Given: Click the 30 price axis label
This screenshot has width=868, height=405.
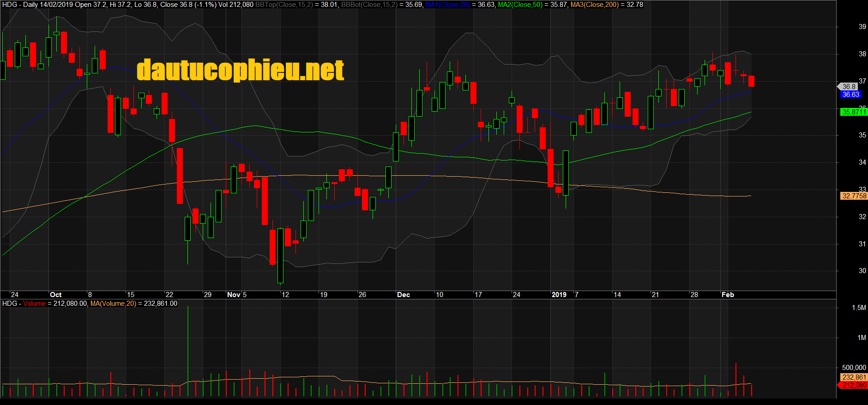Looking at the screenshot, I should pyautogui.click(x=862, y=271).
